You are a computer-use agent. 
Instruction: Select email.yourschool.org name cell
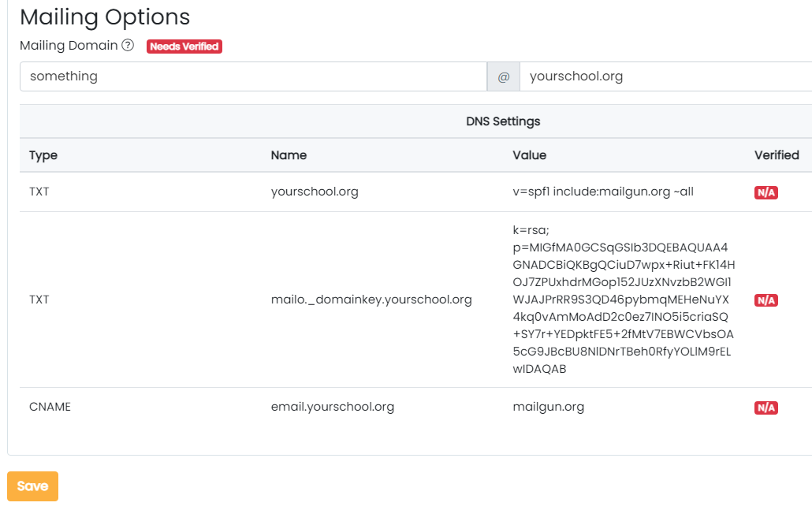coord(333,407)
